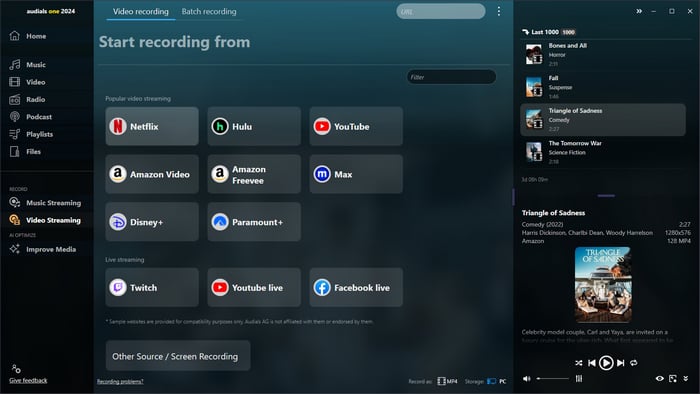Open the fullscreen player view icon
700x394 pixels.
click(673, 379)
